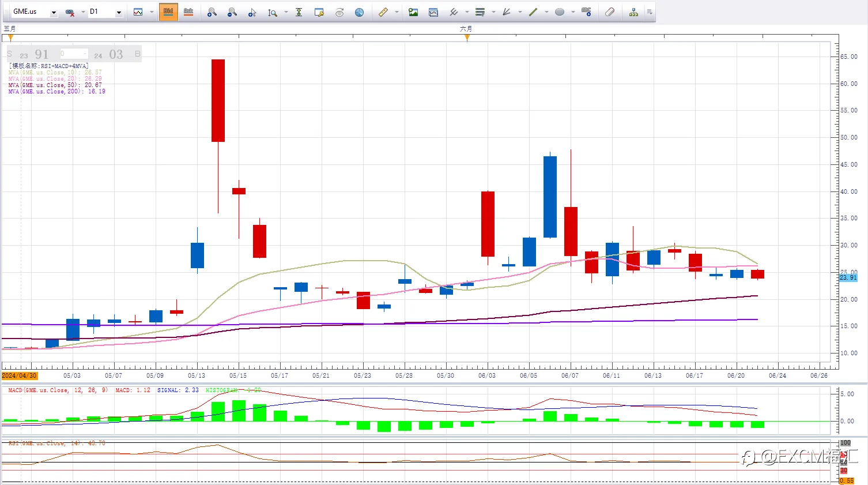Click the B buy price 24.03
This screenshot has height=485, width=868.
click(116, 54)
